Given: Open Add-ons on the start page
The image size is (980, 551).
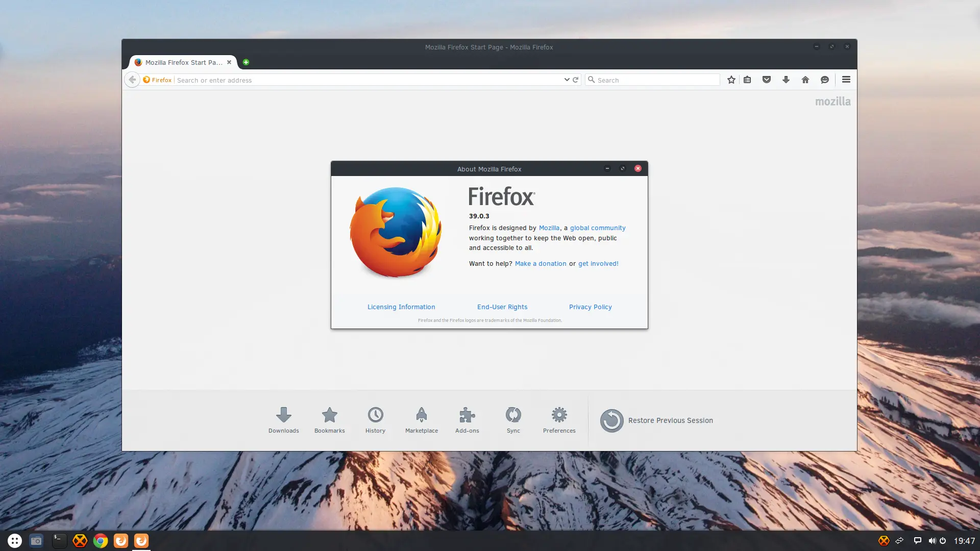Looking at the screenshot, I should (467, 420).
